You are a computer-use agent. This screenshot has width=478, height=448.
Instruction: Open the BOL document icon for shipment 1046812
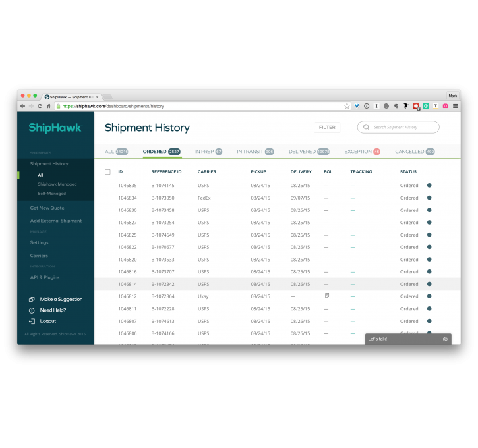click(327, 296)
